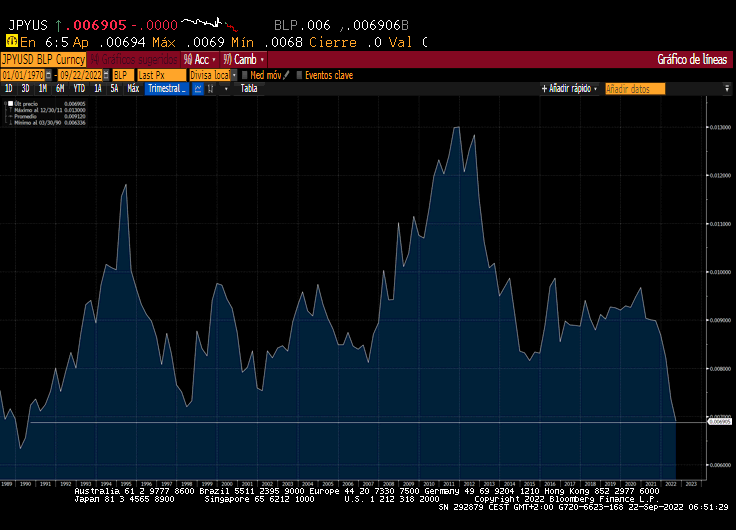Click the end date field 09/22/2022
Image resolution: width=736 pixels, height=530 pixels.
(80, 75)
